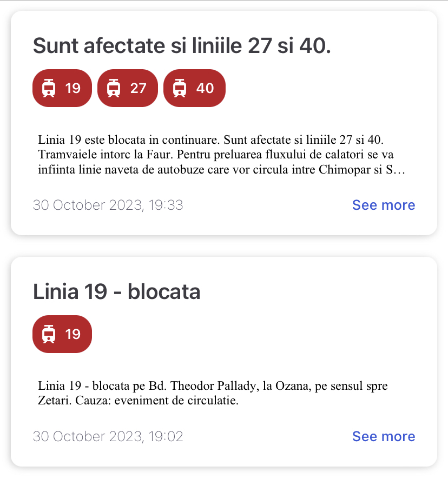Click tram icon in 'Linia 19 - blocata' card
The image size is (448, 479).
point(49,334)
